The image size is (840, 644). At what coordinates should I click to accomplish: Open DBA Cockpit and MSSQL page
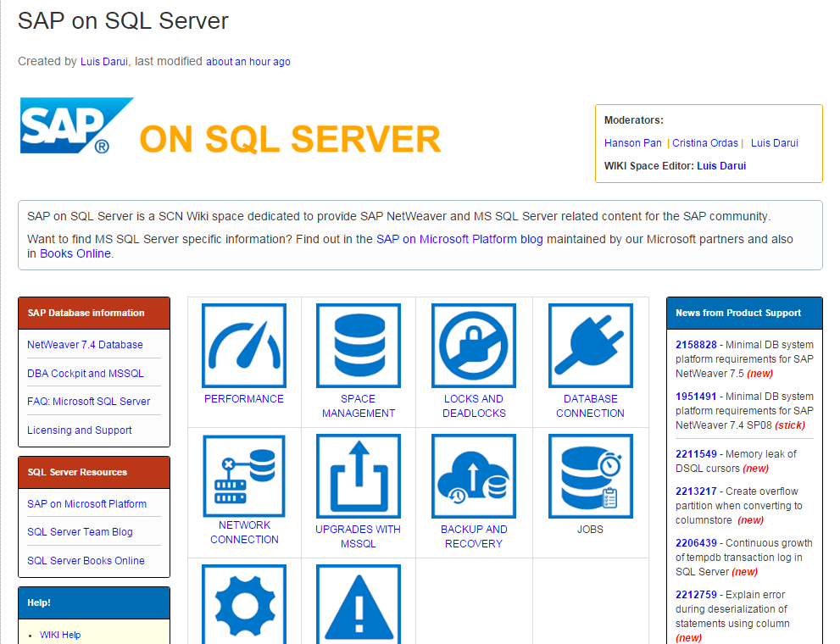click(78, 373)
